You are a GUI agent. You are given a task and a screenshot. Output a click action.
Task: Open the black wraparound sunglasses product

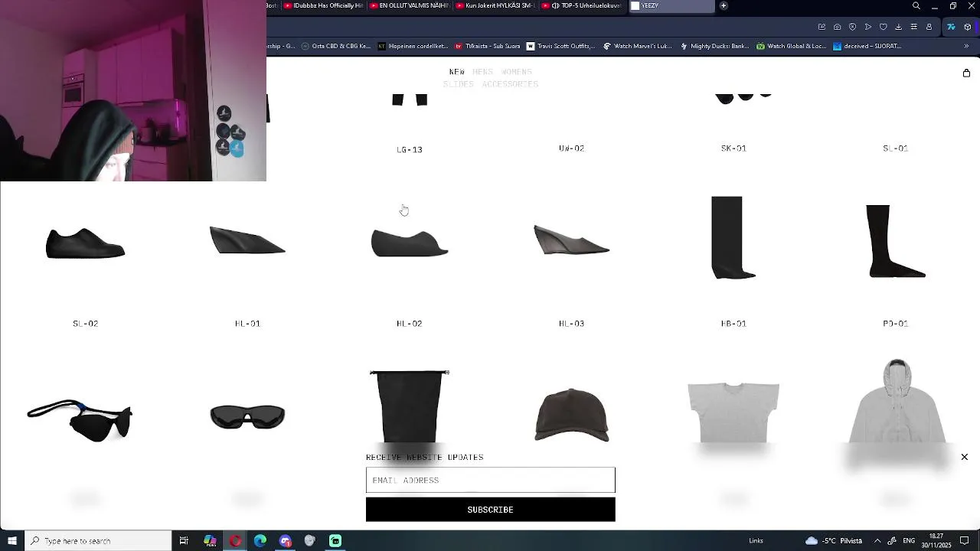pyautogui.click(x=247, y=417)
